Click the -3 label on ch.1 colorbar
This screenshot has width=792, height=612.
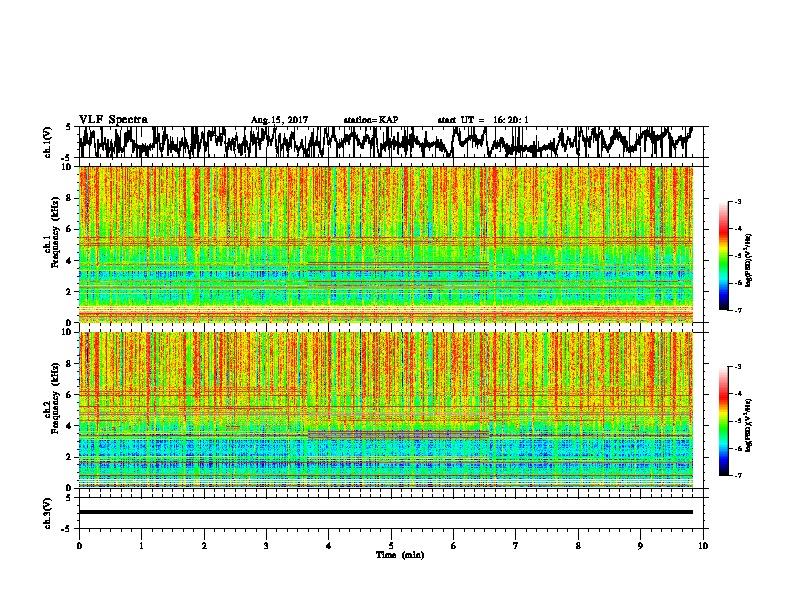pos(738,201)
